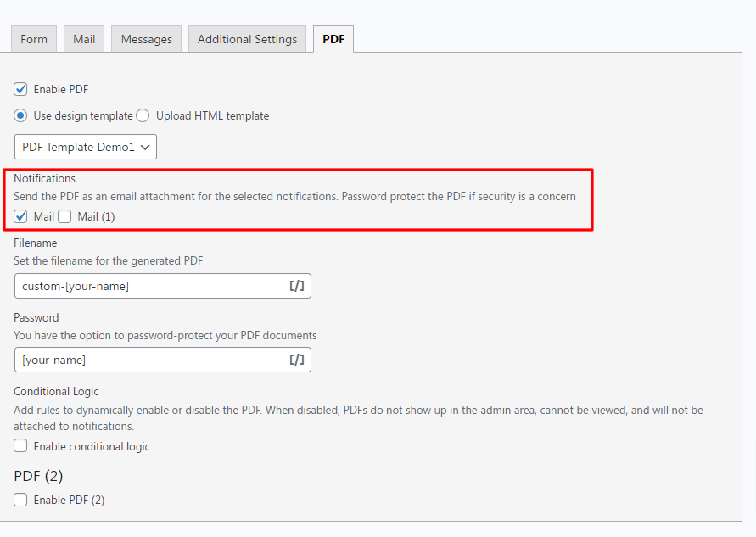Switch to the Form tab
The height and width of the screenshot is (537, 756).
[34, 39]
